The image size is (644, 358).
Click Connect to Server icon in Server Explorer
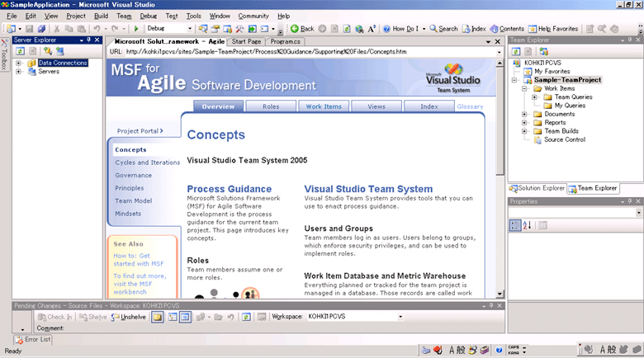[60, 51]
